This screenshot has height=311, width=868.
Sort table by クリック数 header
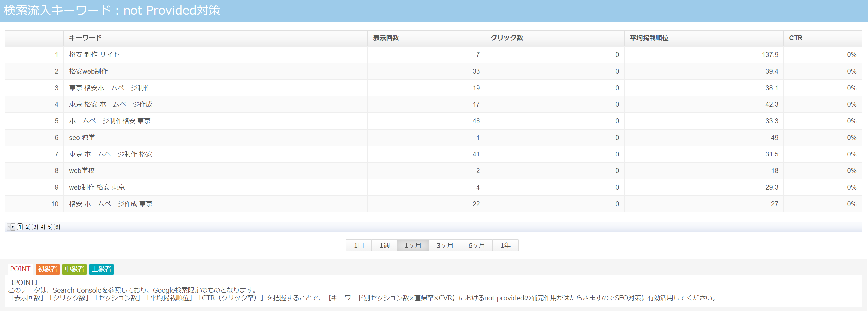pyautogui.click(x=506, y=38)
